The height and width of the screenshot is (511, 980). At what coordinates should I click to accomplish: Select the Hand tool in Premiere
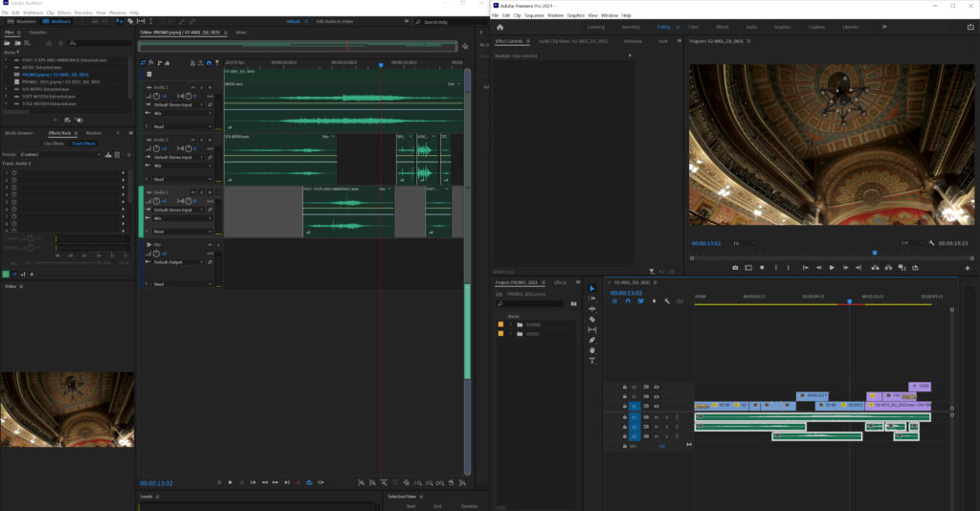point(592,349)
